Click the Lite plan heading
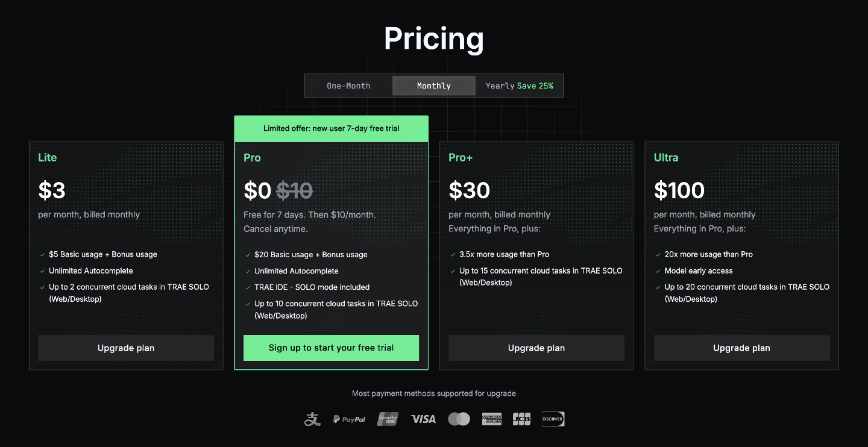This screenshot has height=447, width=868. click(x=48, y=158)
